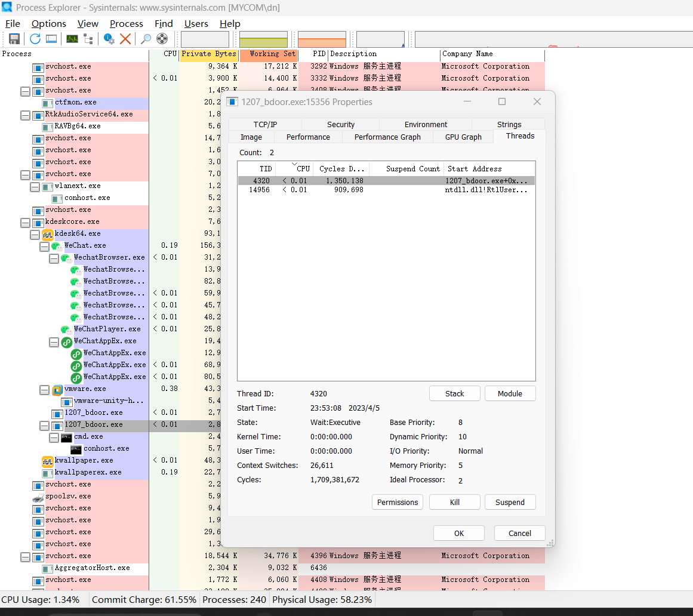This screenshot has height=616, width=693.
Task: Switch to the TCP/IP tab
Action: pyautogui.click(x=265, y=124)
